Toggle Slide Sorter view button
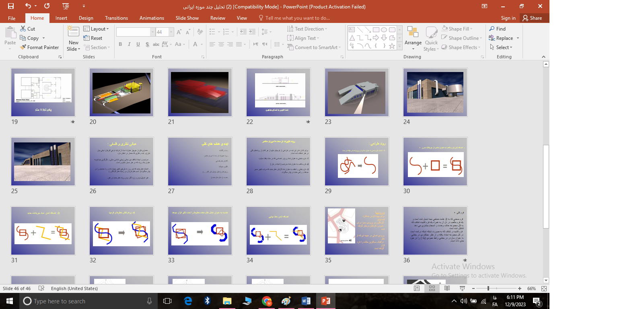Image resolution: width=644 pixels, height=309 pixels. tap(432, 288)
